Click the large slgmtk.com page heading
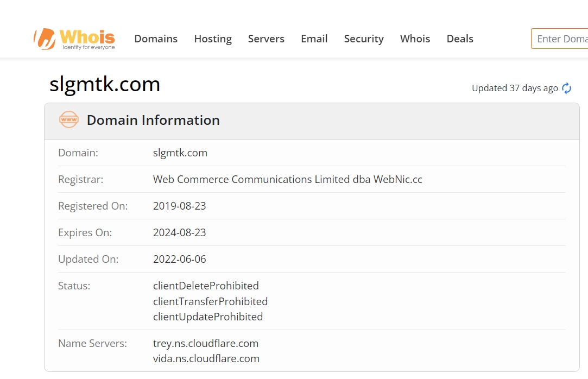 pyautogui.click(x=105, y=85)
